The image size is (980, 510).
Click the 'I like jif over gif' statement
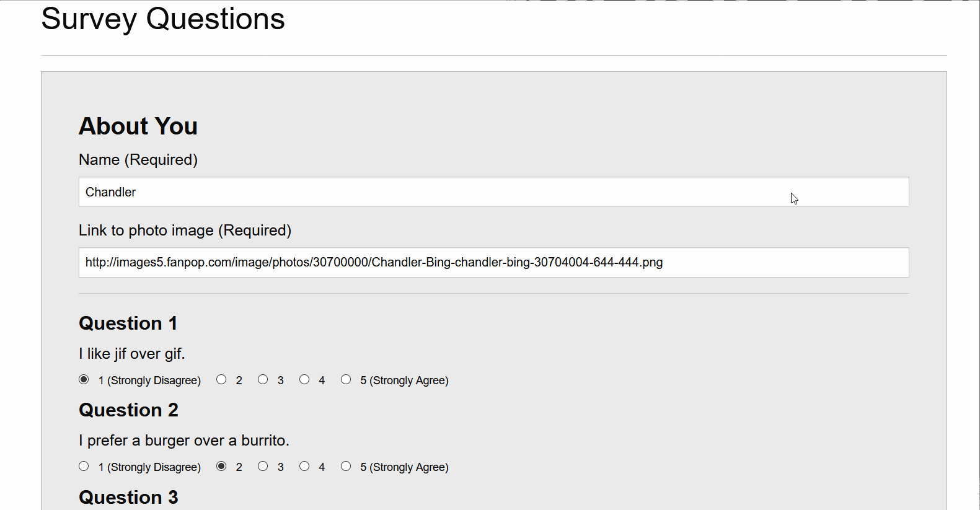click(131, 353)
